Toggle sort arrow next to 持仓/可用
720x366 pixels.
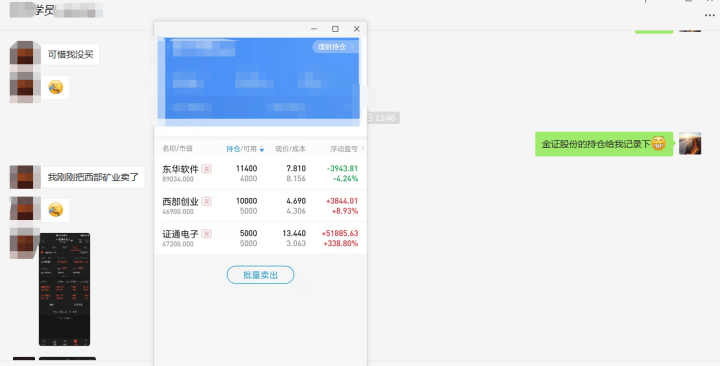pos(262,149)
